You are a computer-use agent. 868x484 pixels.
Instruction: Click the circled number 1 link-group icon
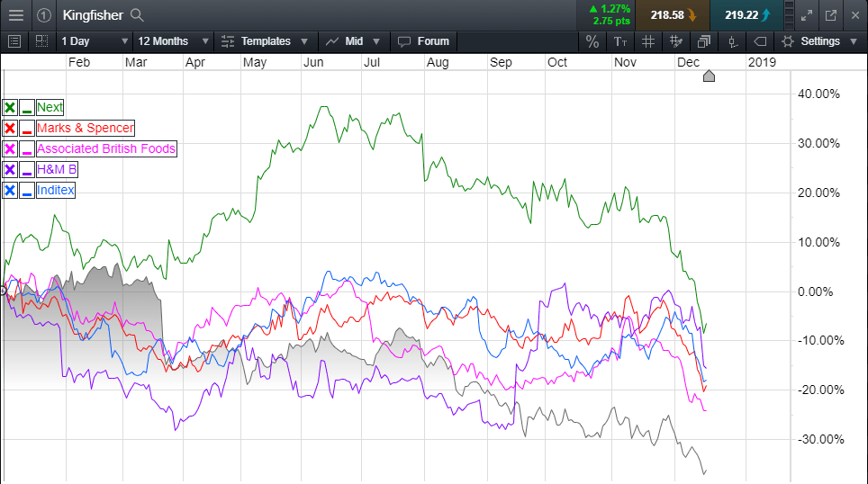pyautogui.click(x=44, y=15)
